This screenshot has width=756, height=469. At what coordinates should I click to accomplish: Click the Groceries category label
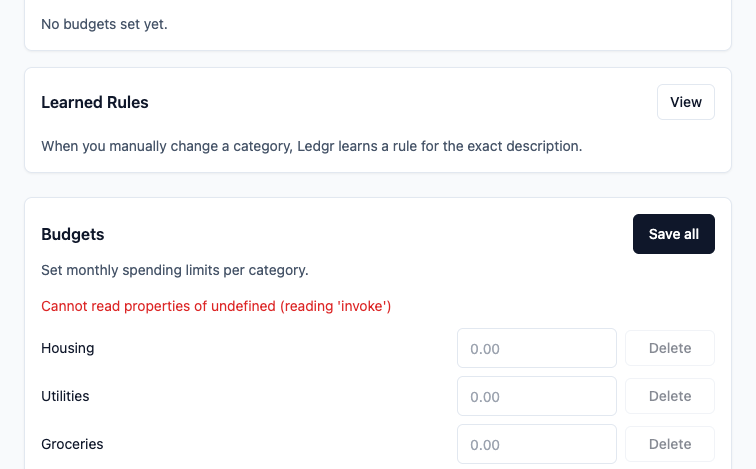(72, 444)
